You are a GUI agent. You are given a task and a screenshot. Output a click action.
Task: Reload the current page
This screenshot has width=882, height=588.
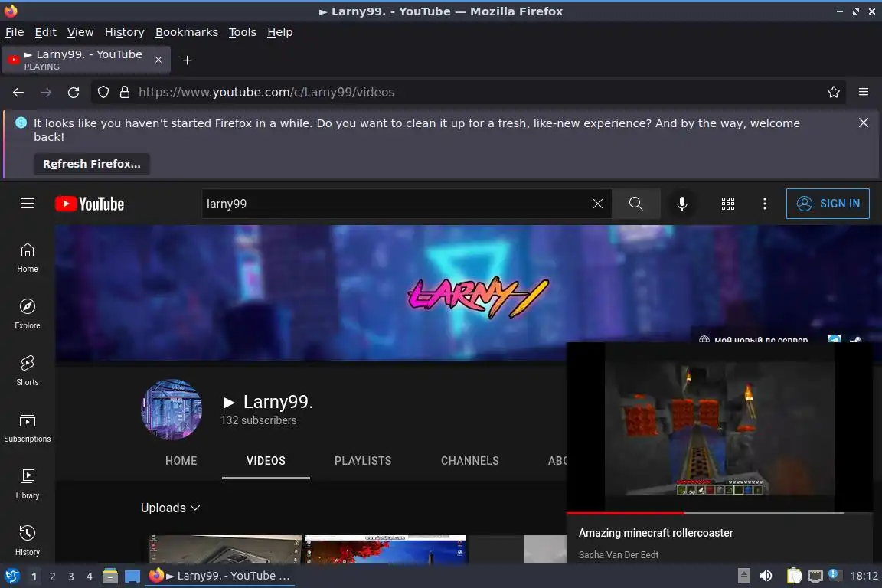click(x=73, y=93)
